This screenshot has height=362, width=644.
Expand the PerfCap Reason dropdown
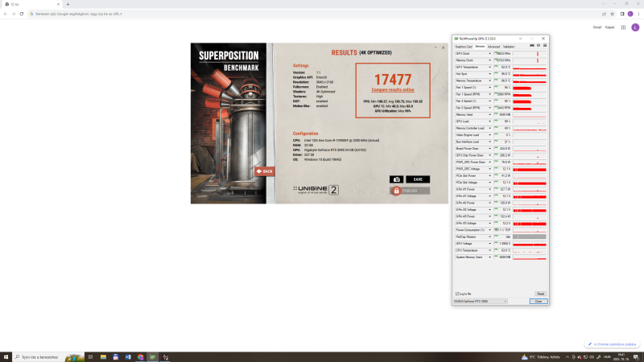(x=489, y=237)
